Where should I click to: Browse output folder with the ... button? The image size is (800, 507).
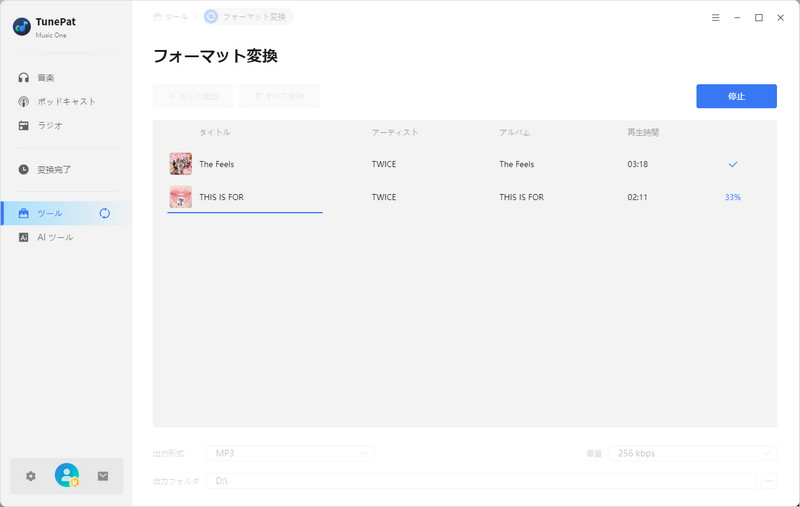tap(769, 480)
